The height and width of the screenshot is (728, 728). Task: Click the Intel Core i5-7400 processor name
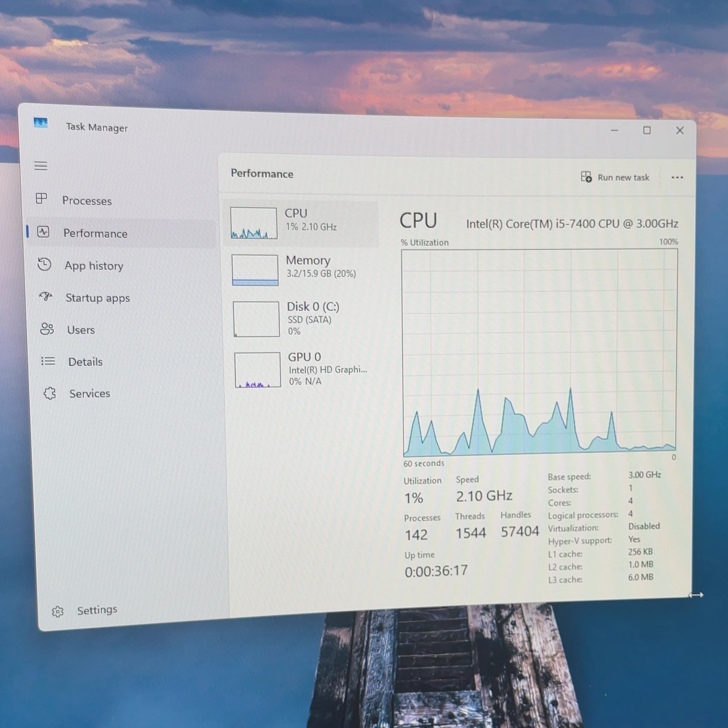(572, 224)
